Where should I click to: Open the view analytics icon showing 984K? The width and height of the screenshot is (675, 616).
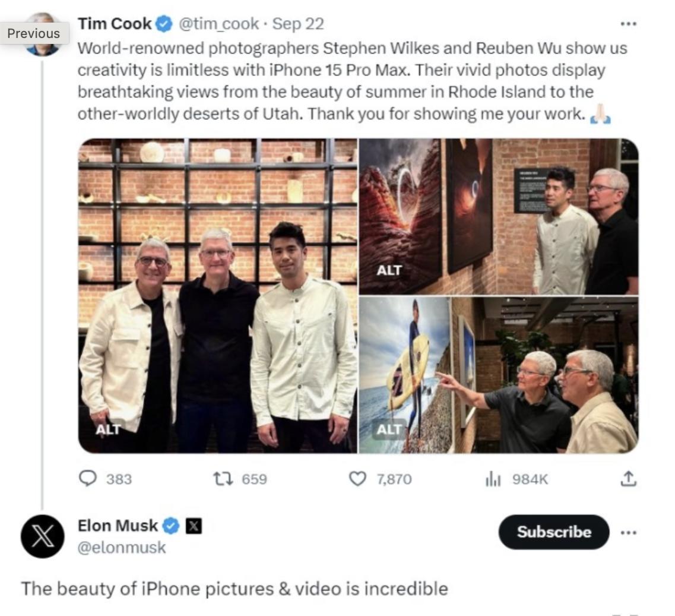493,479
